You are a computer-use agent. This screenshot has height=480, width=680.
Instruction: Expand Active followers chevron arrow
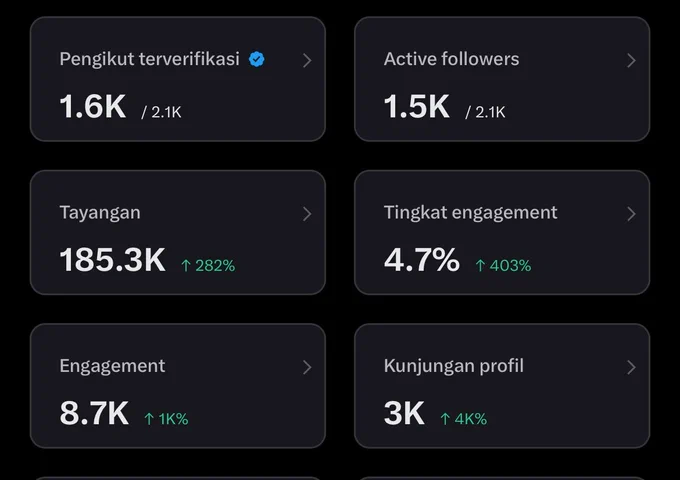coord(631,61)
